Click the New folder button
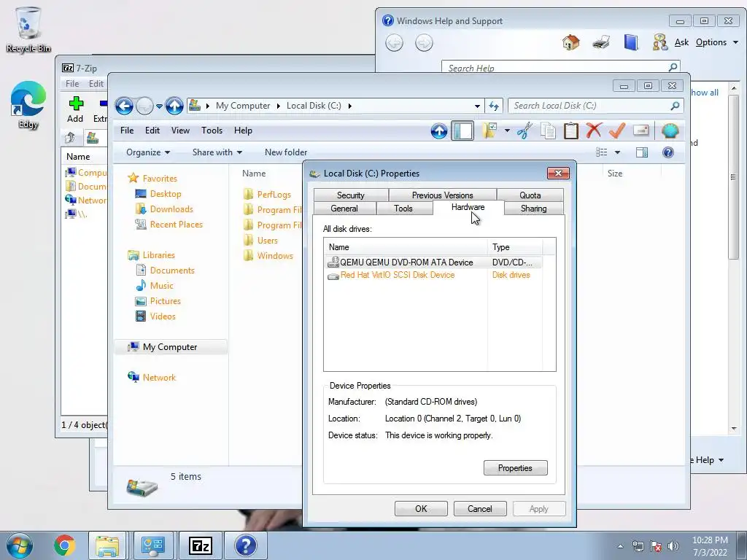This screenshot has width=747, height=560. [286, 152]
